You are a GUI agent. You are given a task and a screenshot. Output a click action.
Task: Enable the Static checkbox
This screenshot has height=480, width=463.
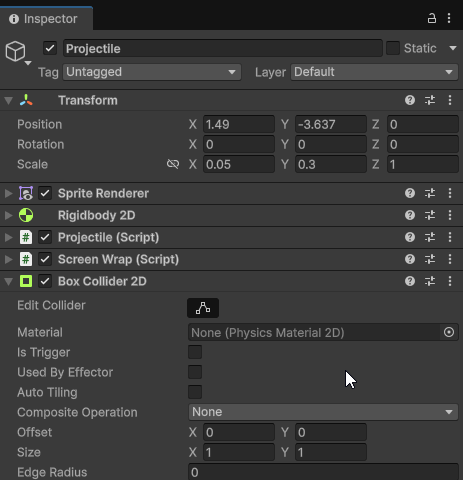click(393, 48)
